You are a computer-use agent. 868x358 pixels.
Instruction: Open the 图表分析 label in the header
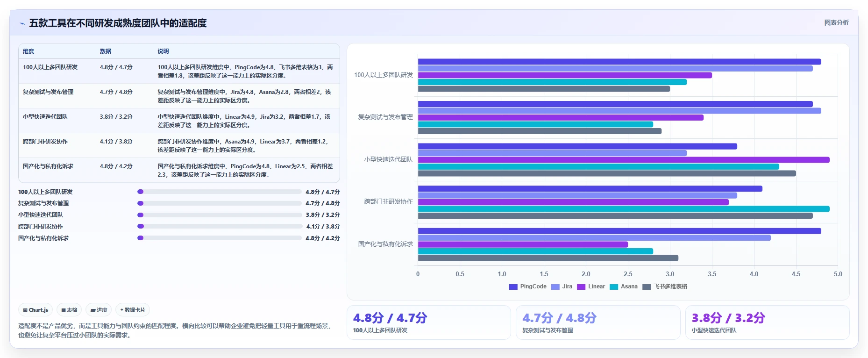click(x=836, y=22)
